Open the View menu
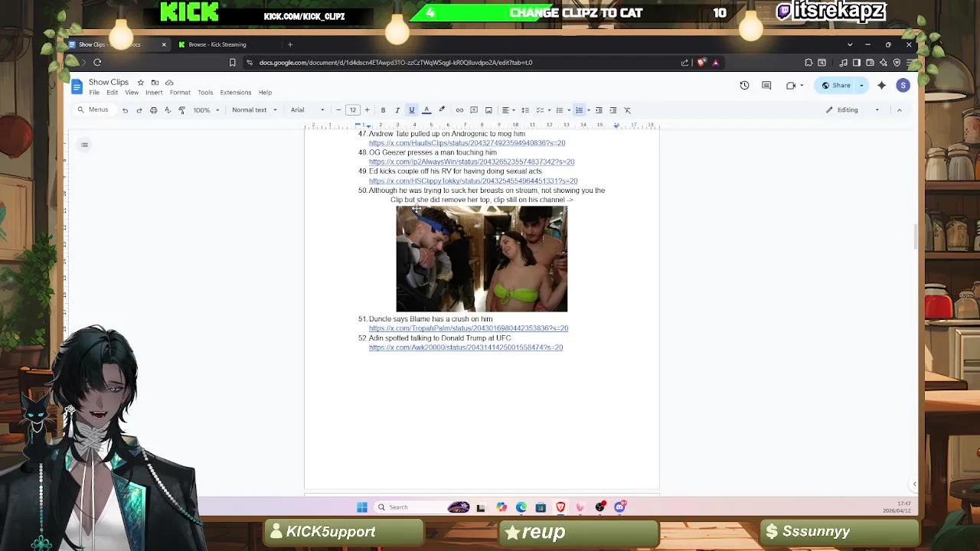 coord(132,93)
